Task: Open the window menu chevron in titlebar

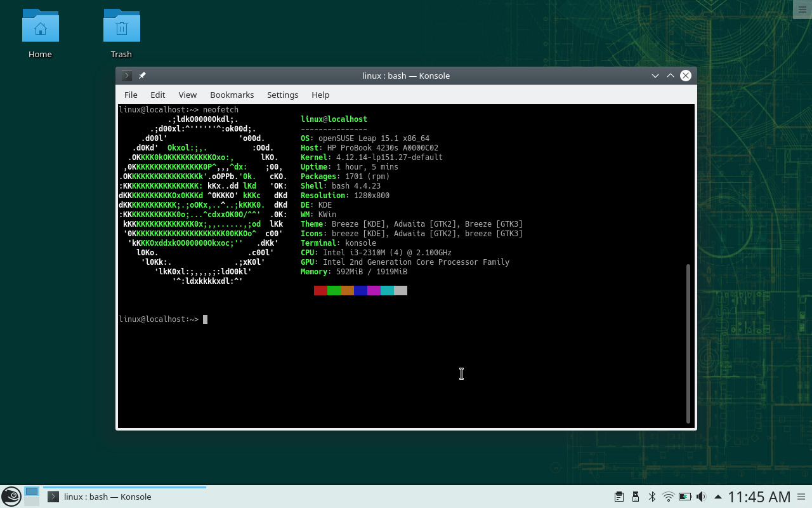Action: click(655, 75)
